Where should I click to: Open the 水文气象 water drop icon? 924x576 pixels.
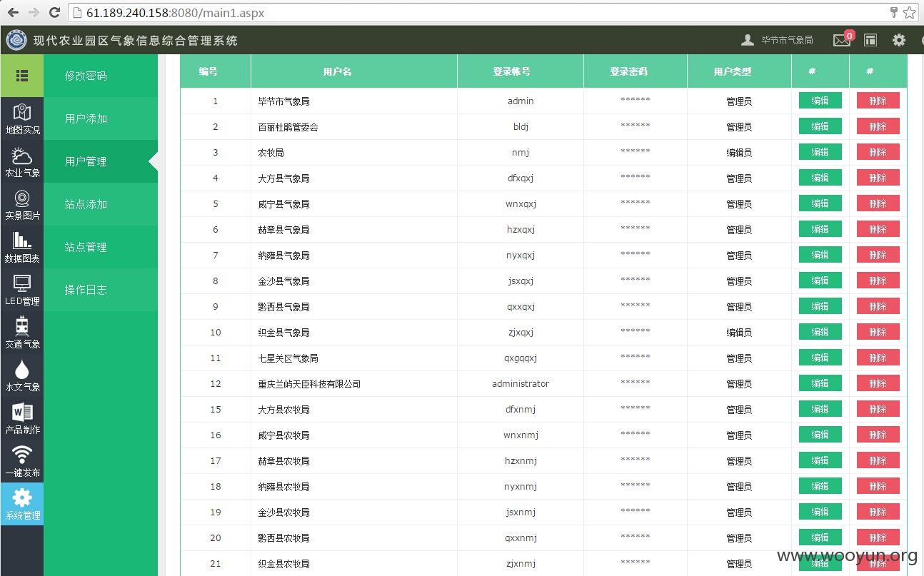point(22,375)
